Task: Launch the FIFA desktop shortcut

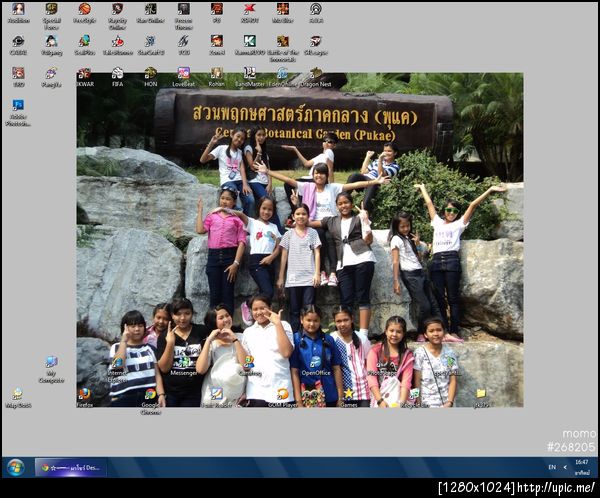Action: pyautogui.click(x=117, y=78)
